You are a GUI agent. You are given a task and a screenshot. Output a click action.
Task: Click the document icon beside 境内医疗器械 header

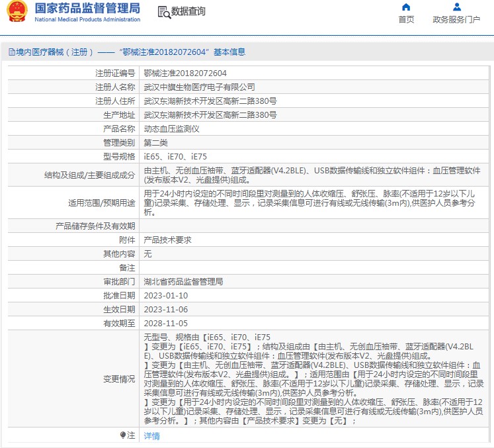[11, 52]
